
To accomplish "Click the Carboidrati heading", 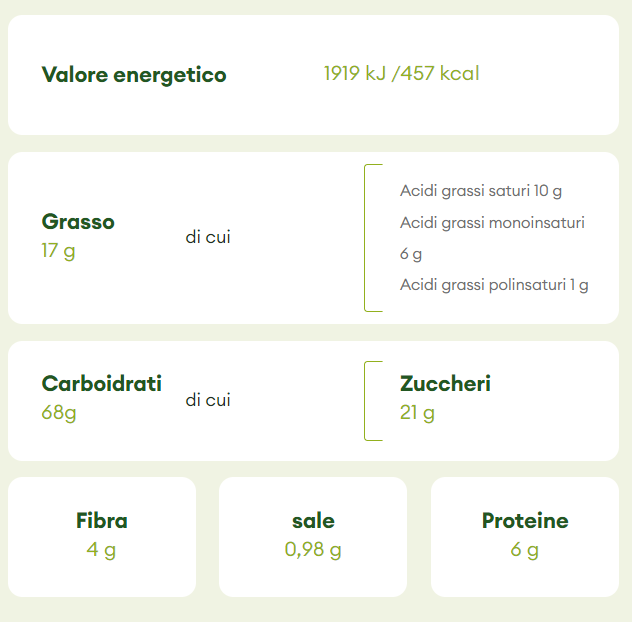I will 102,384.
